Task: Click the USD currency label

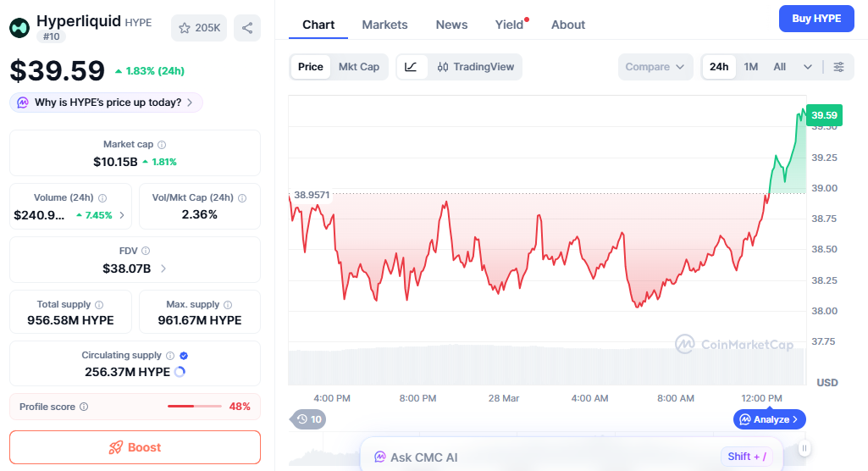Action: tap(827, 382)
